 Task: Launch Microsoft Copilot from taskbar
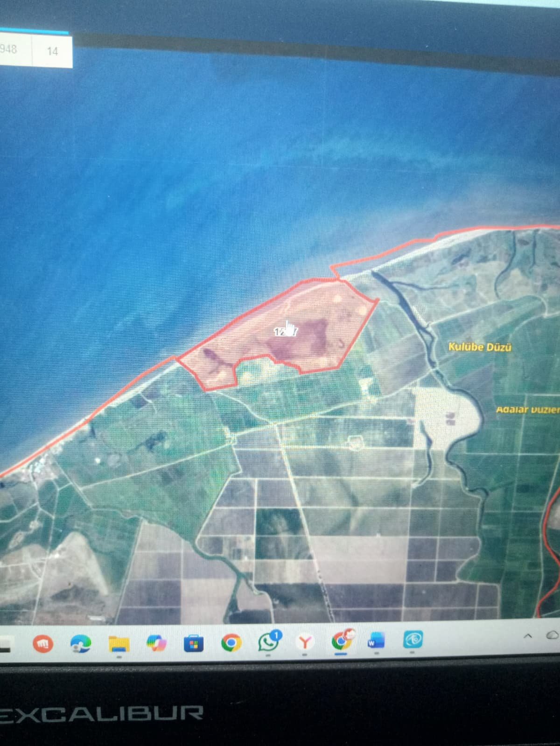tap(156, 644)
